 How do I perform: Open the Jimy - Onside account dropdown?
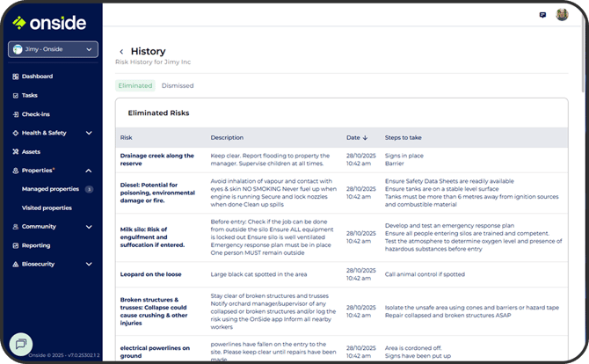tap(54, 49)
